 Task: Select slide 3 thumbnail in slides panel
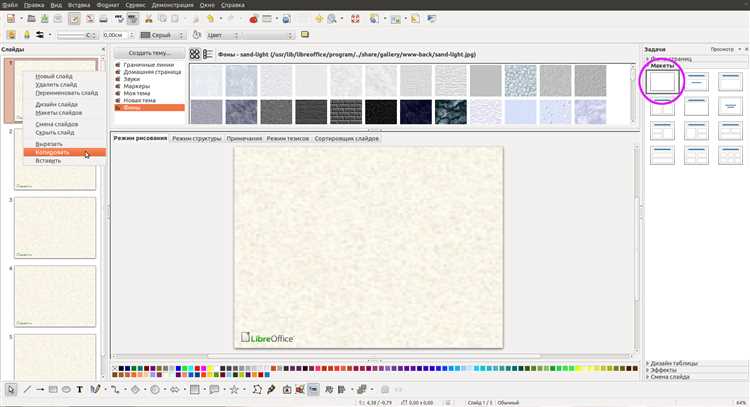click(x=55, y=228)
